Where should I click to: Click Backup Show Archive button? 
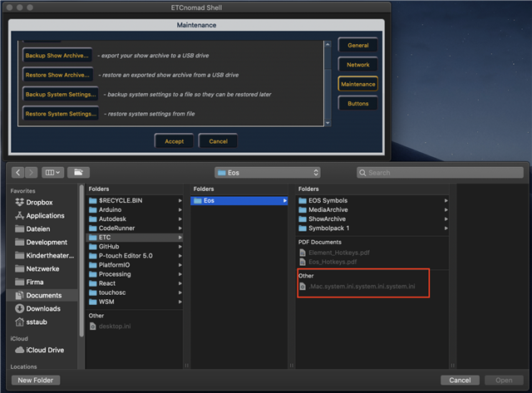(57, 56)
